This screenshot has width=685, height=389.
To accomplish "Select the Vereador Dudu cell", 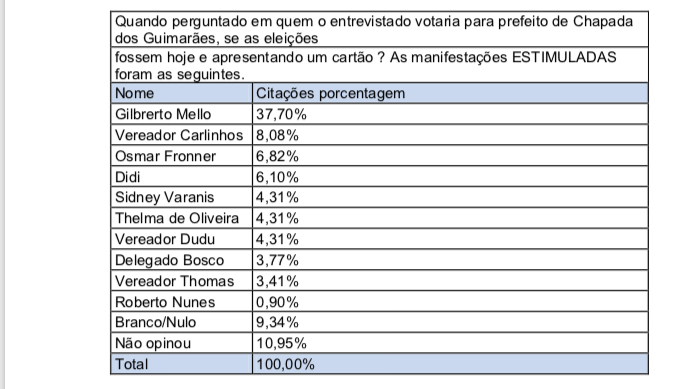I will click(x=181, y=239).
